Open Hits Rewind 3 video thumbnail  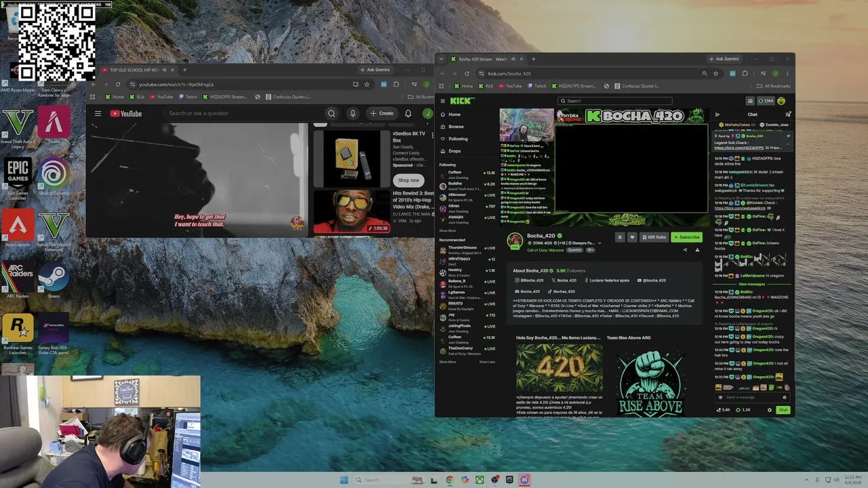351,211
